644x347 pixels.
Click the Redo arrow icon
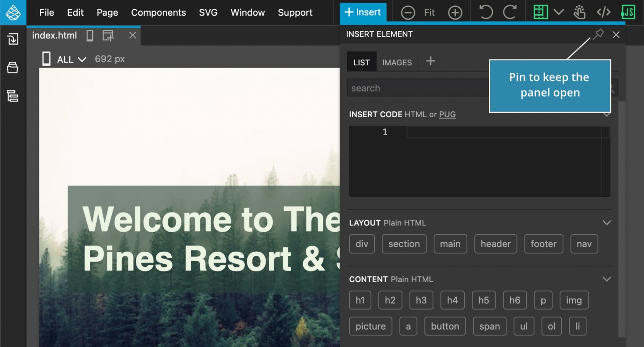(510, 12)
